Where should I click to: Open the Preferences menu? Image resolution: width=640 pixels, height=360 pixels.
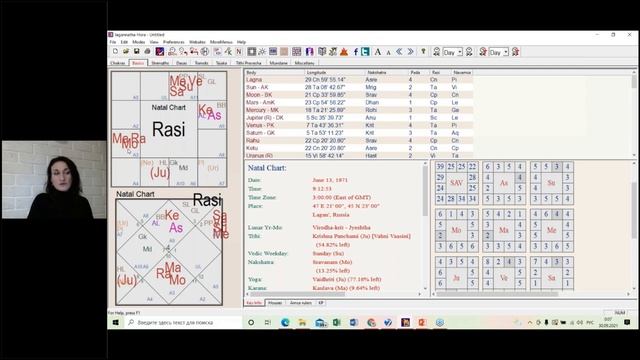click(x=174, y=42)
